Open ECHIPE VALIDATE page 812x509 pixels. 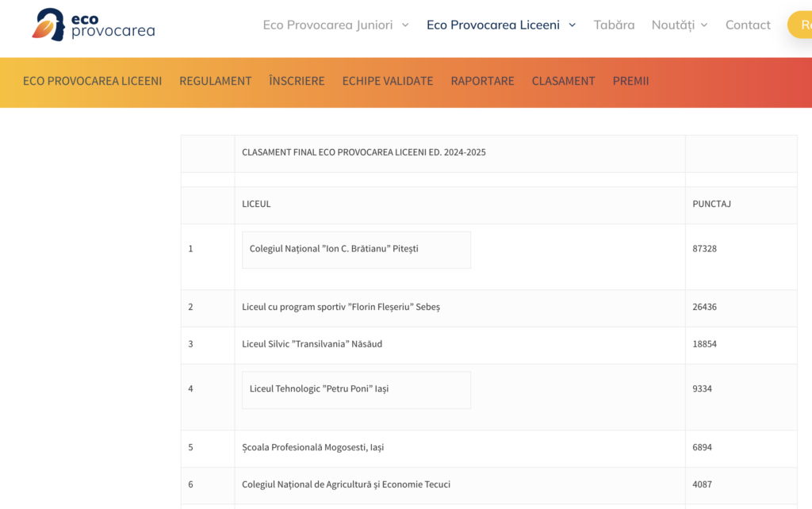(x=387, y=81)
